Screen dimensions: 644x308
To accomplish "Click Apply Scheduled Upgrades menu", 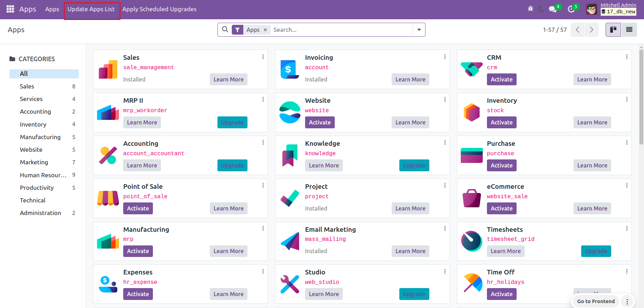I will (159, 9).
